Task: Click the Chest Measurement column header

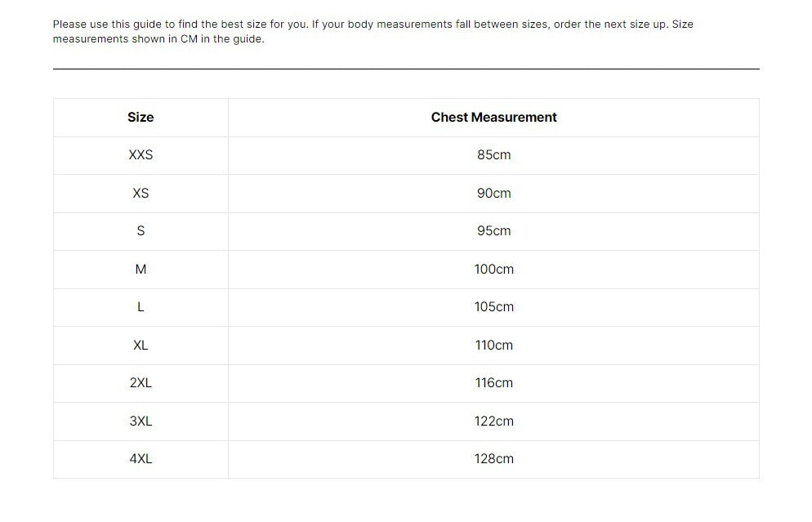Action: [x=493, y=118]
